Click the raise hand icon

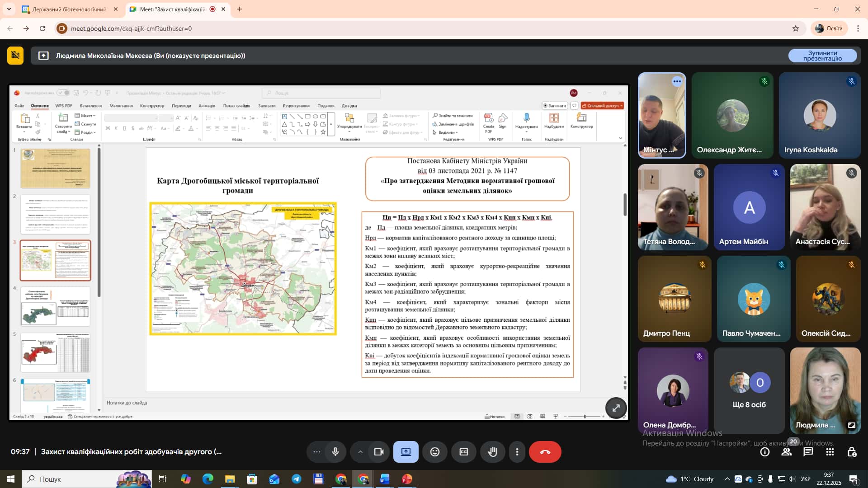click(492, 452)
